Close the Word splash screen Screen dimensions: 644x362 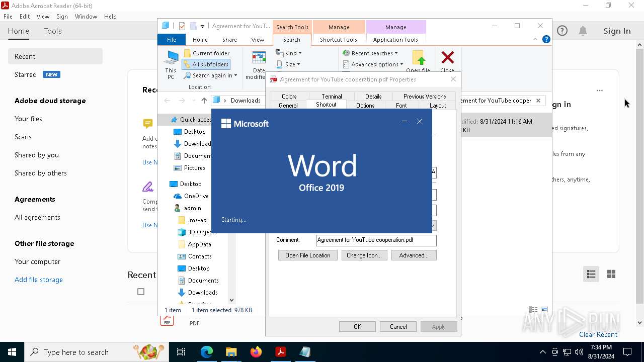tap(420, 121)
